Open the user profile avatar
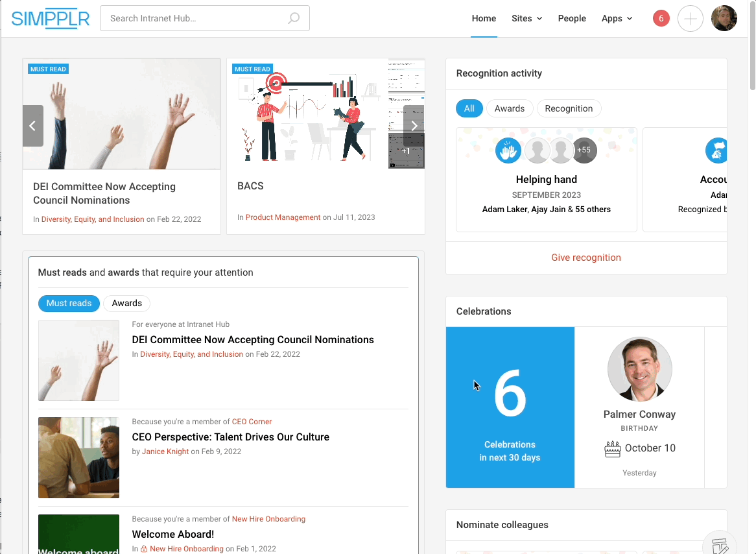 click(724, 18)
